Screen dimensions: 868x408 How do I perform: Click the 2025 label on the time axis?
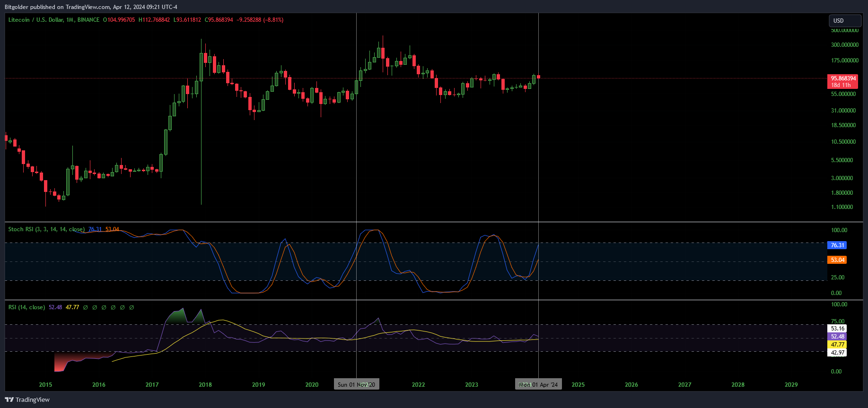click(x=578, y=385)
